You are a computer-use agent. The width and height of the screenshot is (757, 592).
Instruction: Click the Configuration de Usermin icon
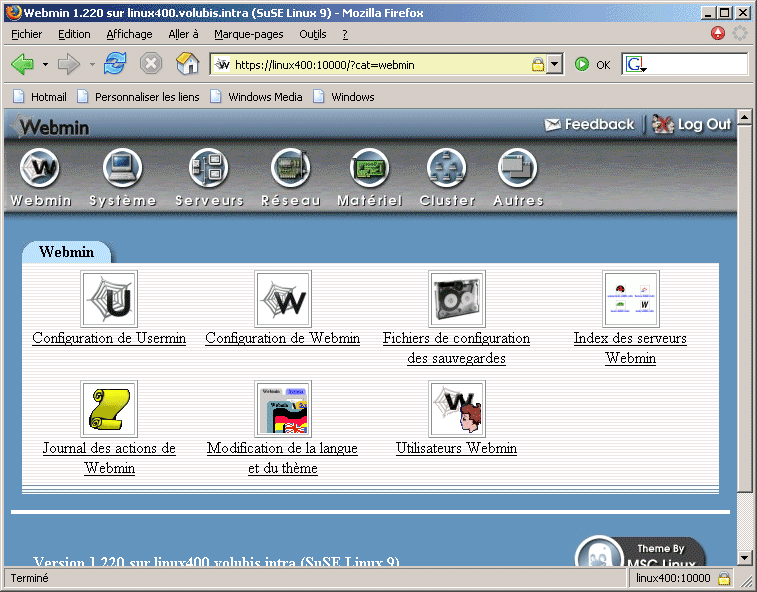(109, 299)
